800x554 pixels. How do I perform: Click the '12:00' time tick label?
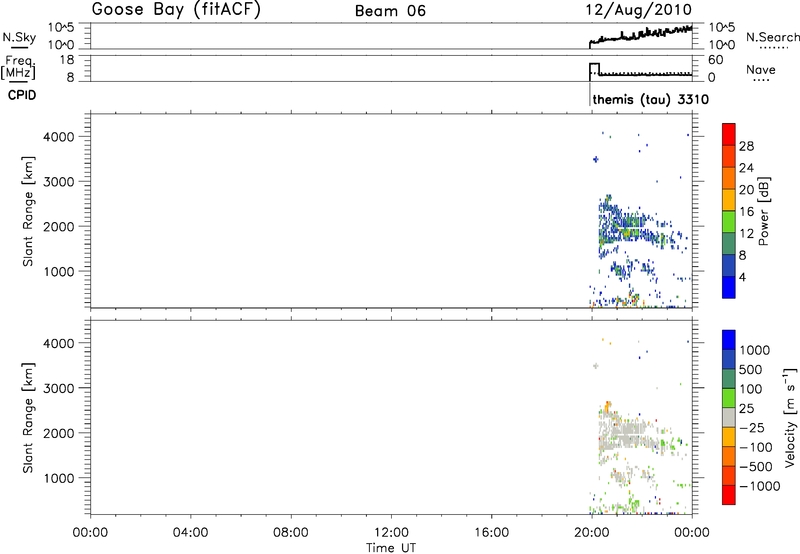(391, 533)
